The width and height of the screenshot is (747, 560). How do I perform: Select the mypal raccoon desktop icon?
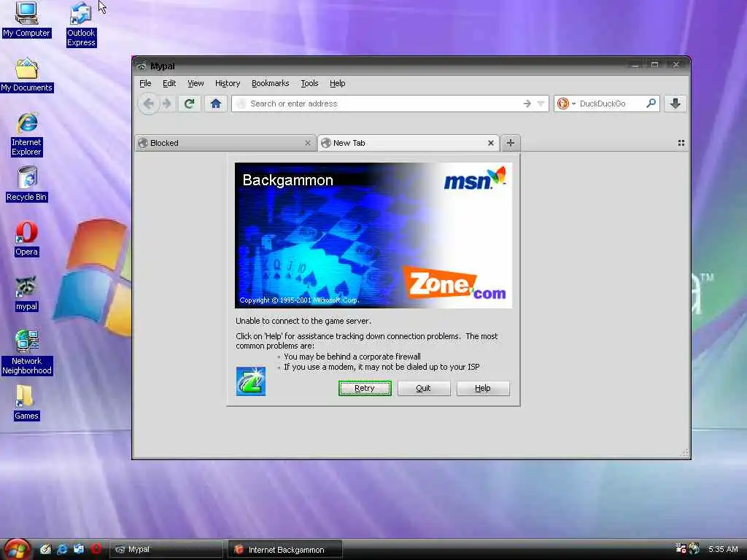click(26, 294)
